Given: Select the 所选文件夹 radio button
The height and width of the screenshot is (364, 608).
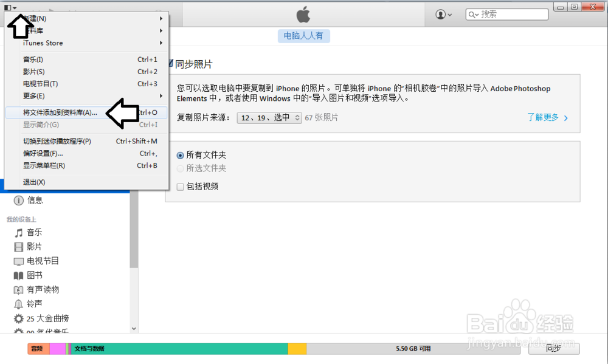Looking at the screenshot, I should coord(181,168).
